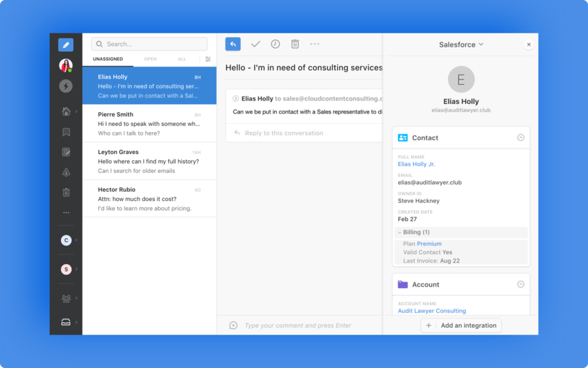
Task: Collapse the Billing (1) group
Action: (x=461, y=232)
